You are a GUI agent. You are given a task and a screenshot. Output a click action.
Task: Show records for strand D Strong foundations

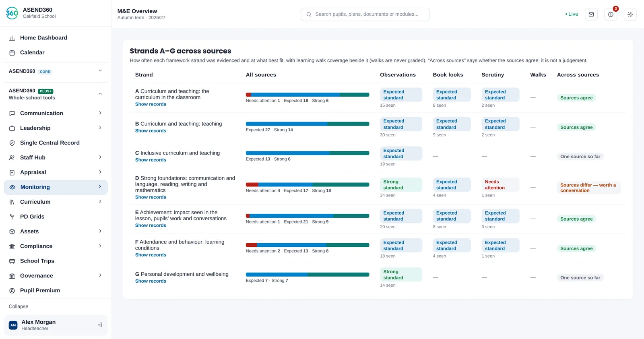[151, 197]
